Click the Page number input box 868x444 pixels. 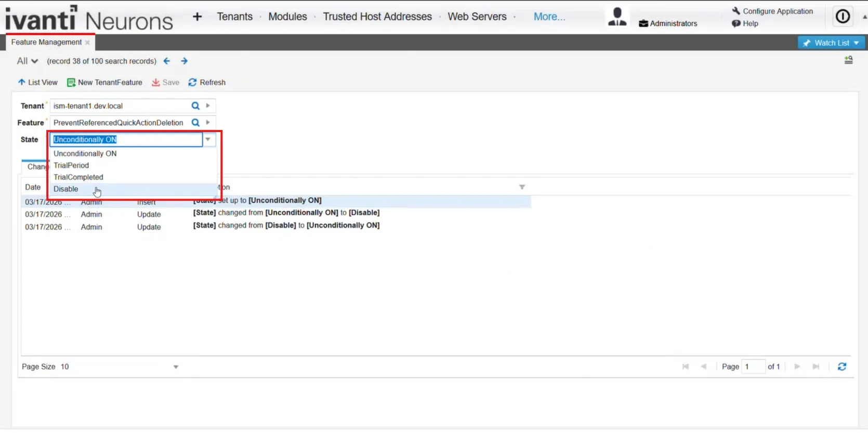(x=753, y=367)
